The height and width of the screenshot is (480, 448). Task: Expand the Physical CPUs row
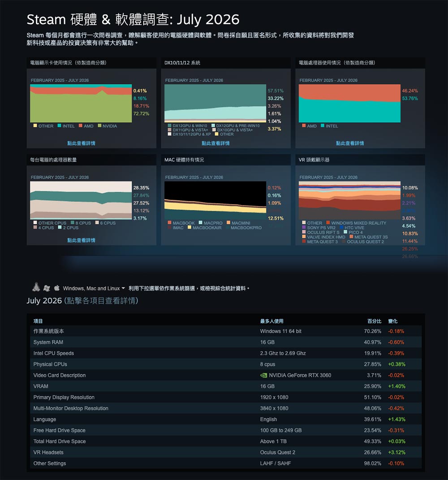tap(226, 364)
